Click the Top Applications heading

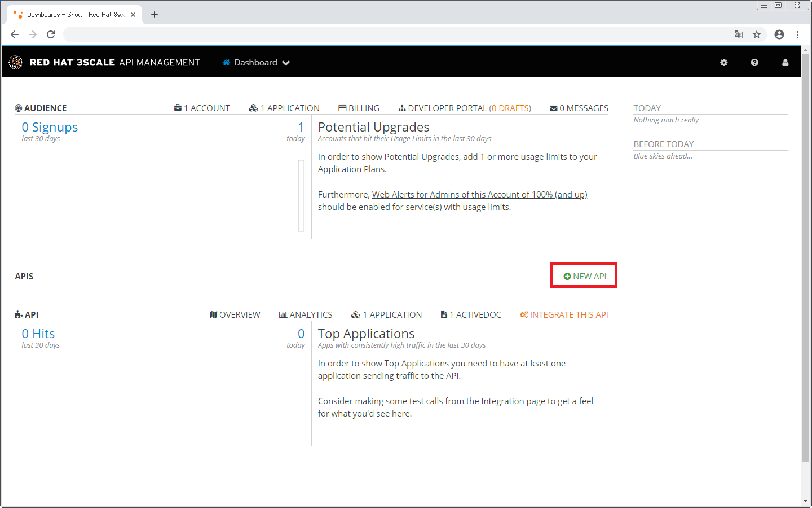(367, 334)
